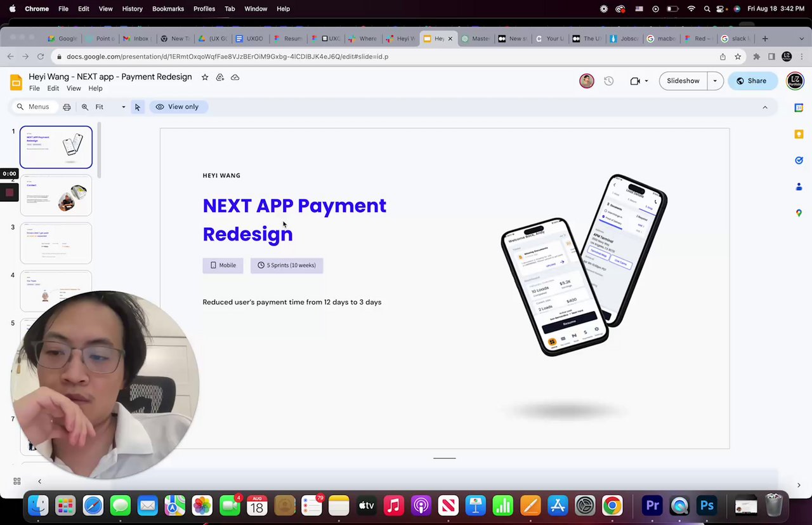Select slide 2 thumbnail
Viewport: 812px width, 525px height.
[x=56, y=196]
